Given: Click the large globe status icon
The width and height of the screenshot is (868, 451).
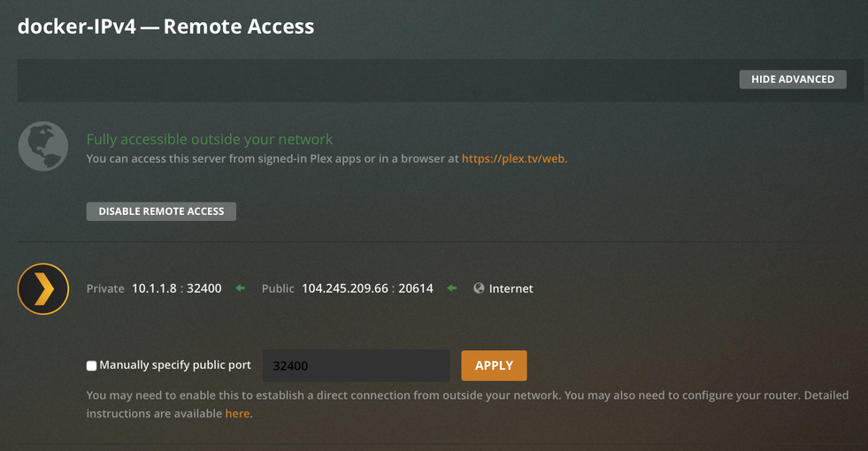Looking at the screenshot, I should pyautogui.click(x=43, y=146).
